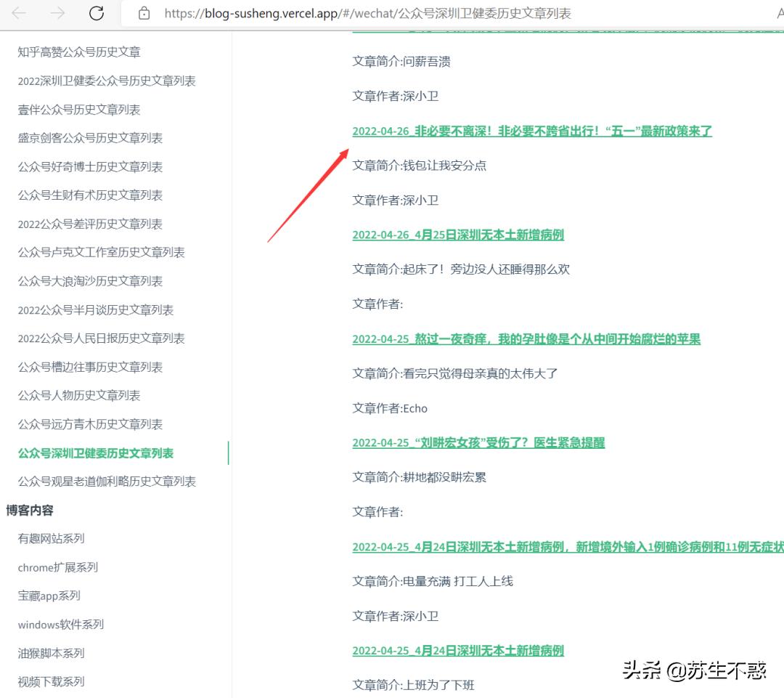Go to 油猴脚本系列
Image resolution: width=784 pixels, height=698 pixels.
click(x=51, y=653)
